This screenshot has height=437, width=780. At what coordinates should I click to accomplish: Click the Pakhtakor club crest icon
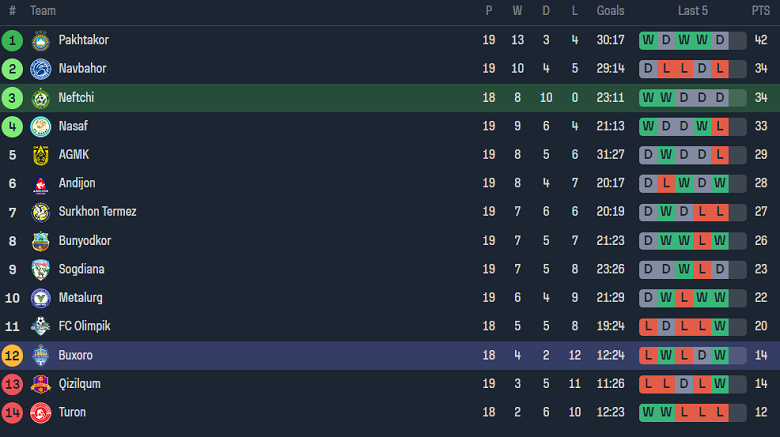click(x=40, y=41)
